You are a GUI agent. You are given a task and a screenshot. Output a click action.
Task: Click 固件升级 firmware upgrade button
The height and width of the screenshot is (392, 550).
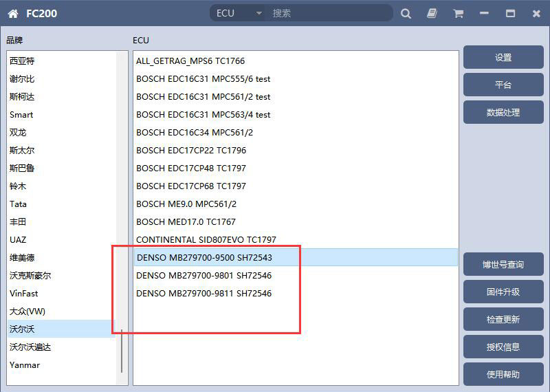pos(503,292)
